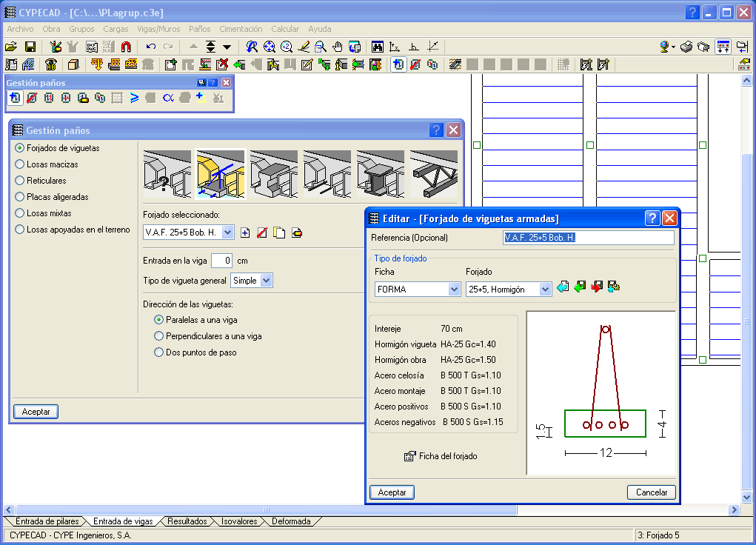This screenshot has width=756, height=545.
Task: Click the help button in Gestión paños dialog
Action: [436, 130]
